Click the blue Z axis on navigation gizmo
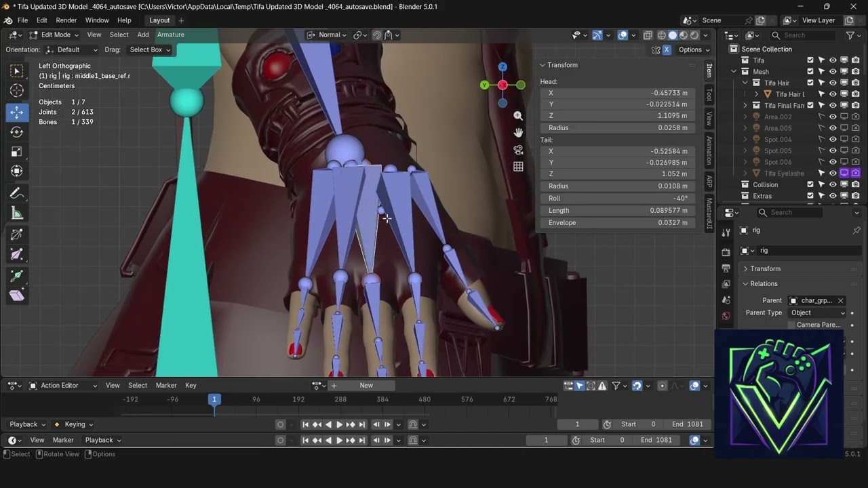This screenshot has width=868, height=488. (502, 66)
